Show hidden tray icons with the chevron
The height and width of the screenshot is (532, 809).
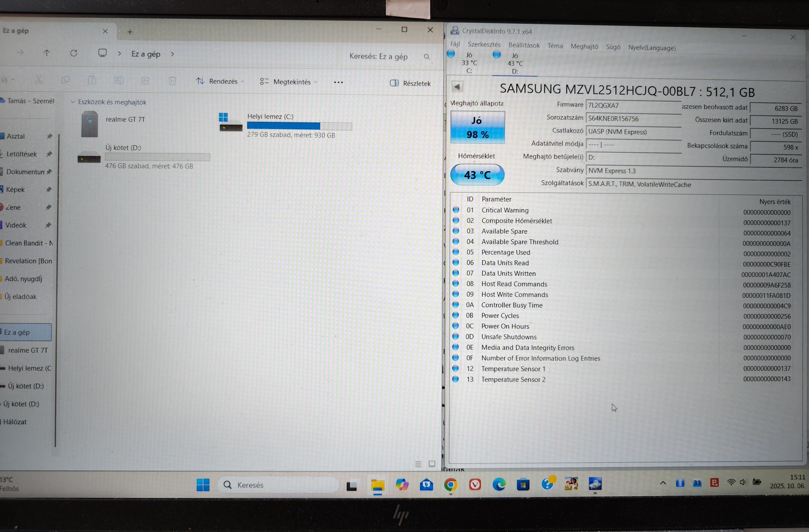tap(663, 483)
